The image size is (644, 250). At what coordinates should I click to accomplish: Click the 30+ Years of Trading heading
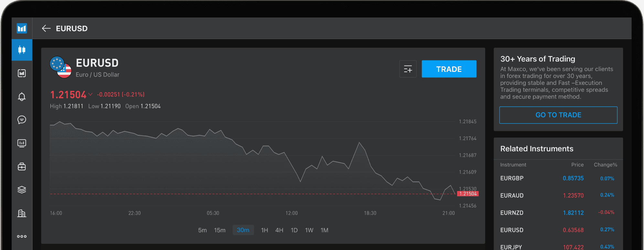tap(538, 59)
